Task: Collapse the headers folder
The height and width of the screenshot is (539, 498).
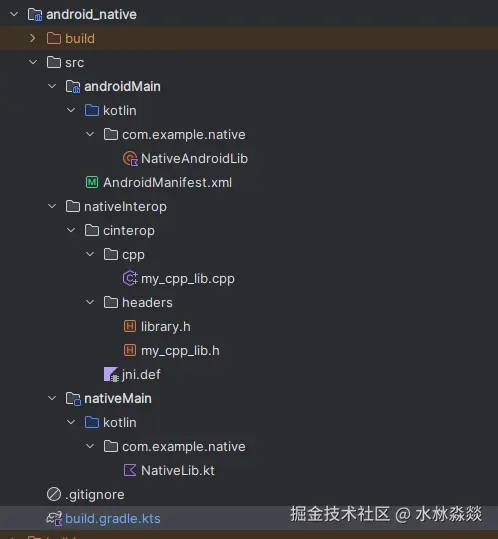Action: [90, 302]
